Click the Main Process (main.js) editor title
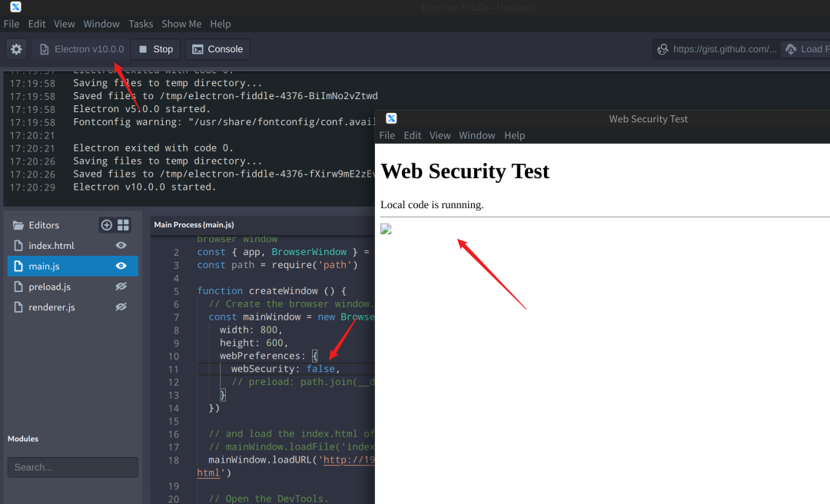 (194, 224)
